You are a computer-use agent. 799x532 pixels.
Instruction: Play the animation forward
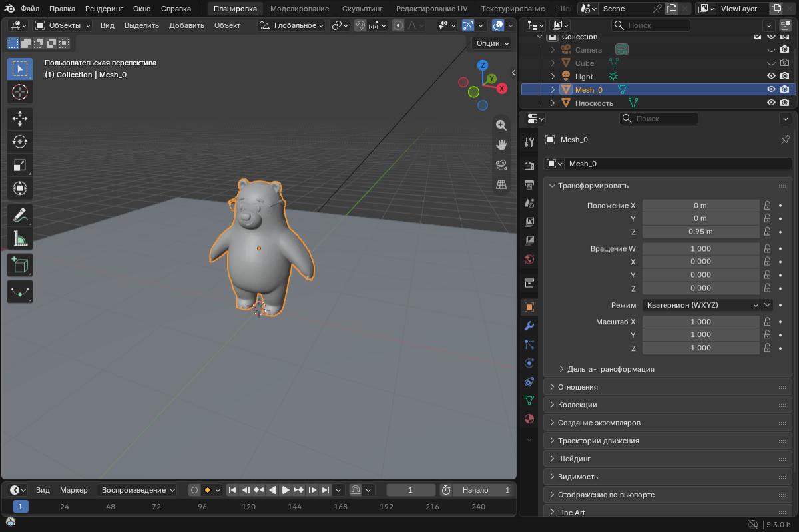coord(286,490)
